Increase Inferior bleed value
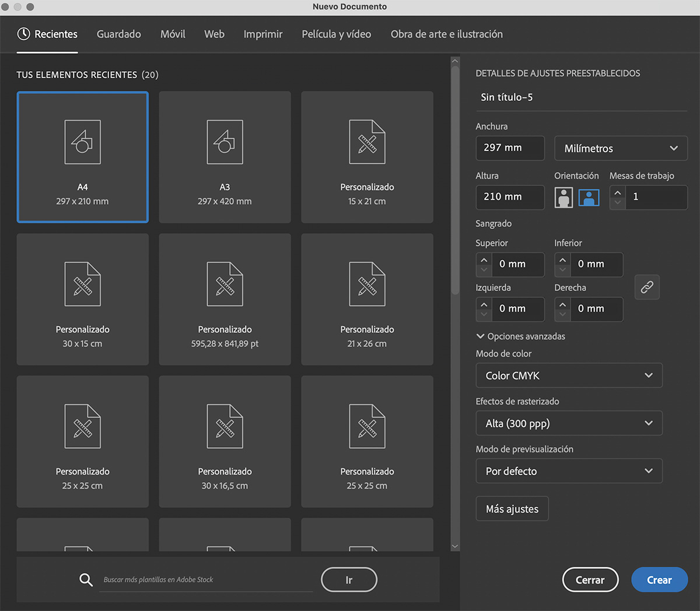 coord(562,259)
